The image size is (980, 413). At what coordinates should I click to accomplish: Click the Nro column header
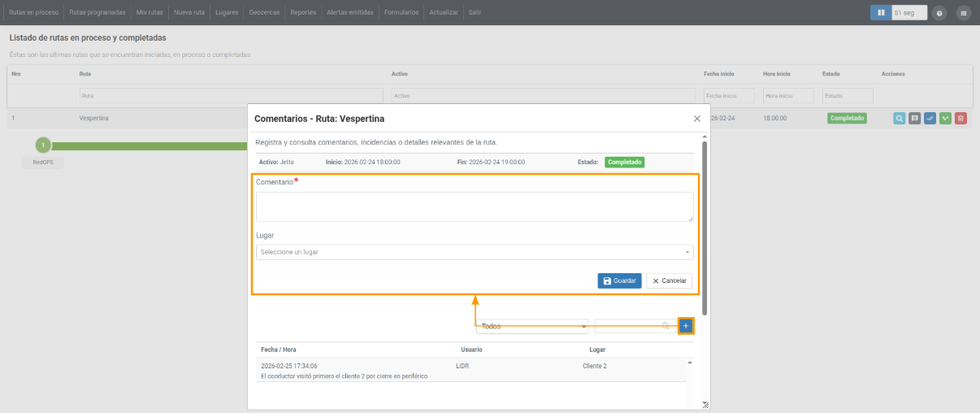(x=16, y=74)
